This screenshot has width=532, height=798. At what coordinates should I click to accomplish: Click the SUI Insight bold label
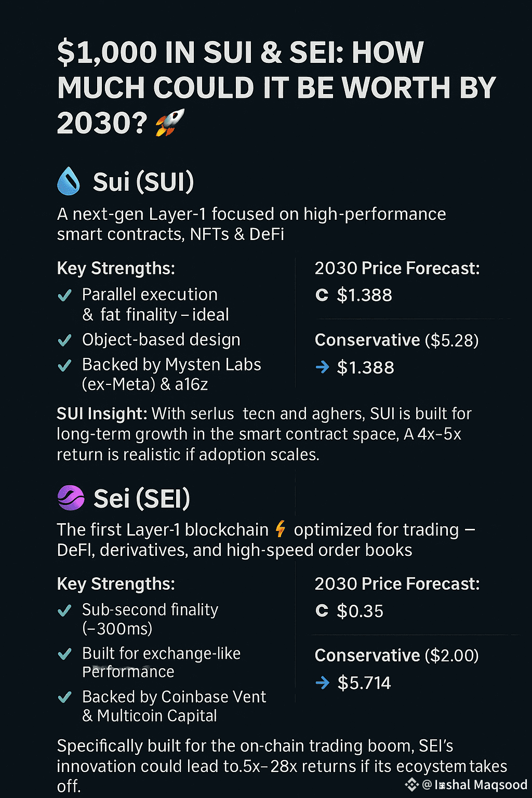pos(102,414)
